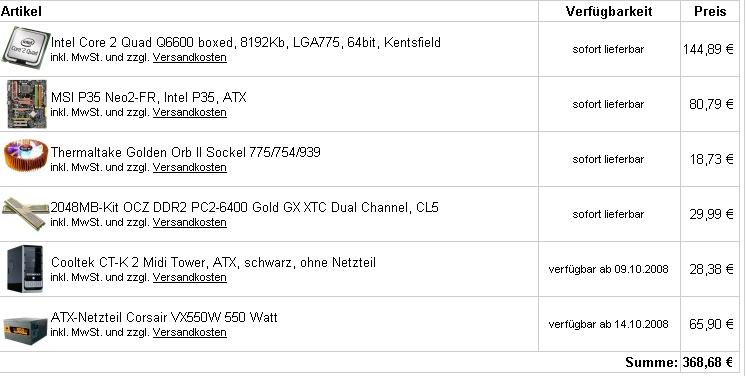The height and width of the screenshot is (376, 747).
Task: Select the Thermaltake Golden Orb cooler picture
Action: (26, 155)
